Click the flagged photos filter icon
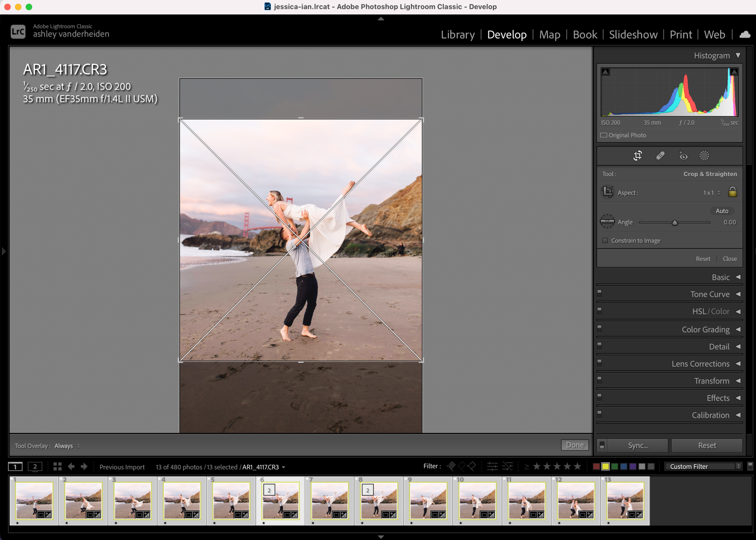 (451, 466)
